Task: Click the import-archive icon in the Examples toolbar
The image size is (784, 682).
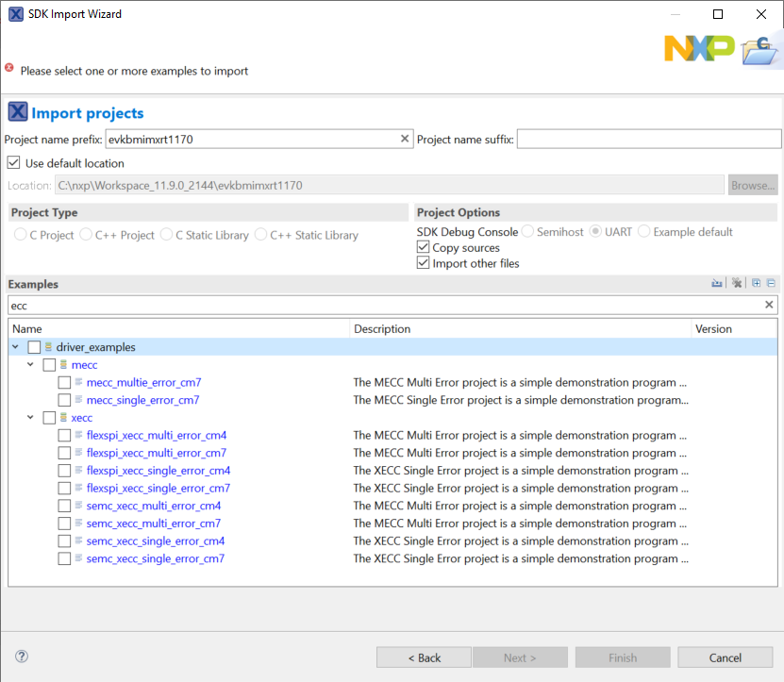Action: pos(717,283)
